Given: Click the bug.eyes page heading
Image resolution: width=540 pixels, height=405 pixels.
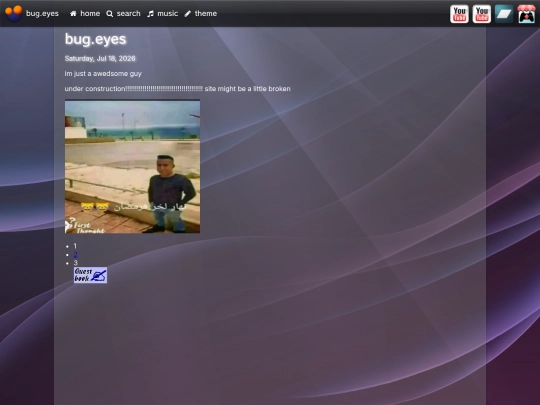Looking at the screenshot, I should click(x=95, y=39).
